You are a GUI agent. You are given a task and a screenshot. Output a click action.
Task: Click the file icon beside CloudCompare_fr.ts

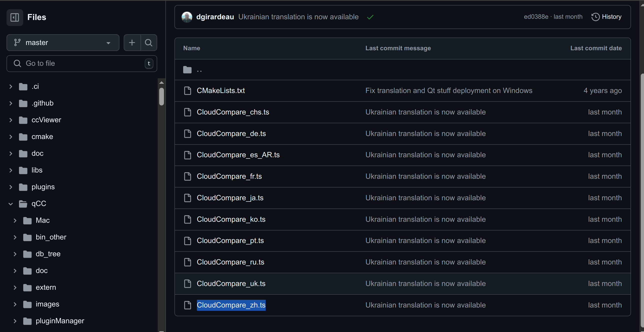pyautogui.click(x=187, y=176)
